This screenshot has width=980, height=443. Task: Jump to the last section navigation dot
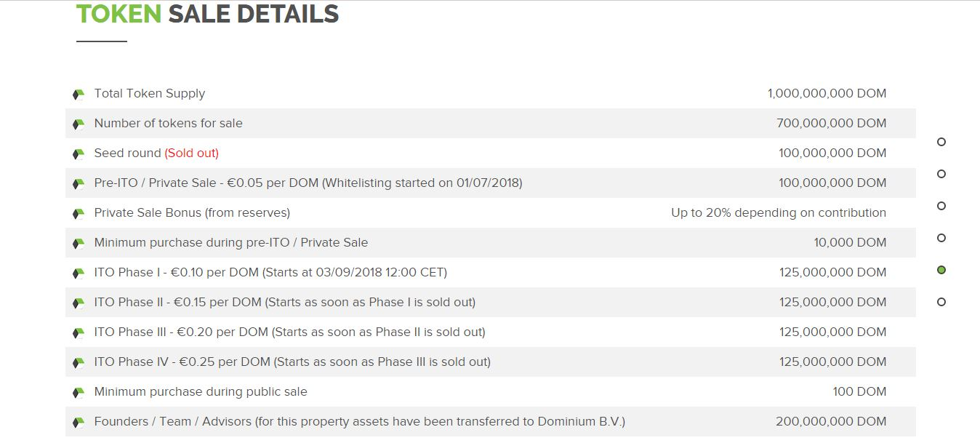pos(941,302)
